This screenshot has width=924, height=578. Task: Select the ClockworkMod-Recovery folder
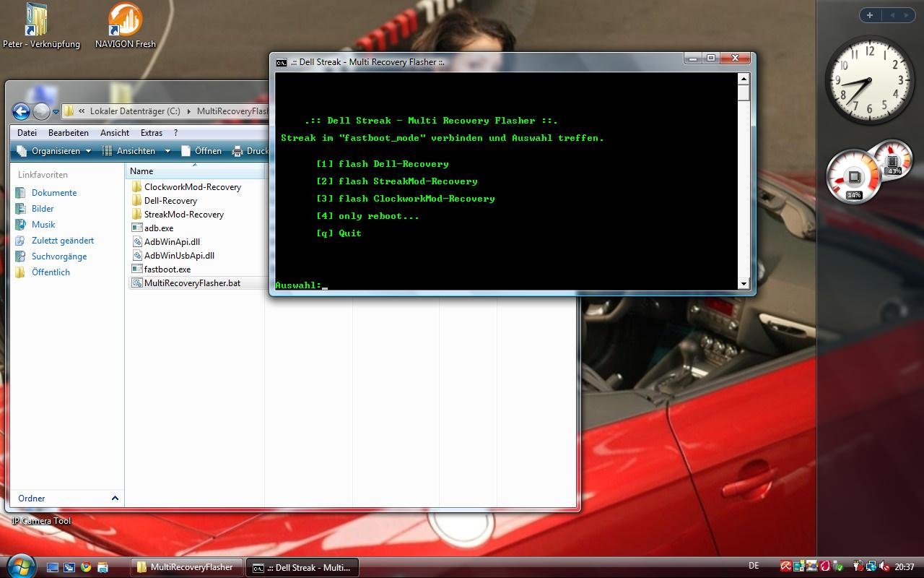186,187
